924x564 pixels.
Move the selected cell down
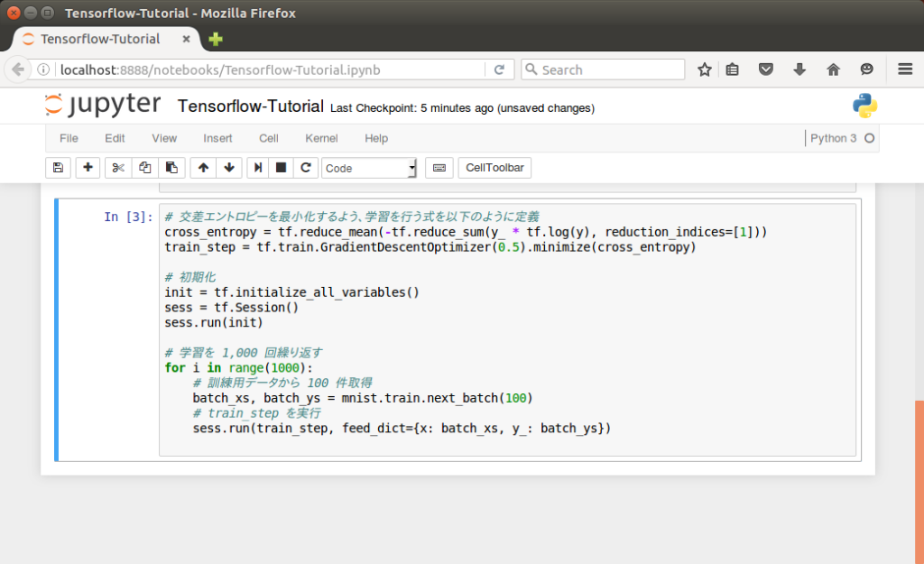pos(228,167)
